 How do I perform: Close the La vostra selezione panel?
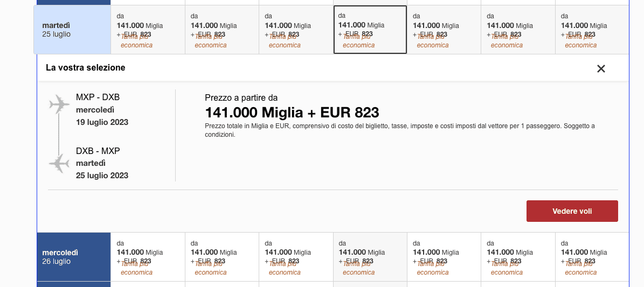601,68
